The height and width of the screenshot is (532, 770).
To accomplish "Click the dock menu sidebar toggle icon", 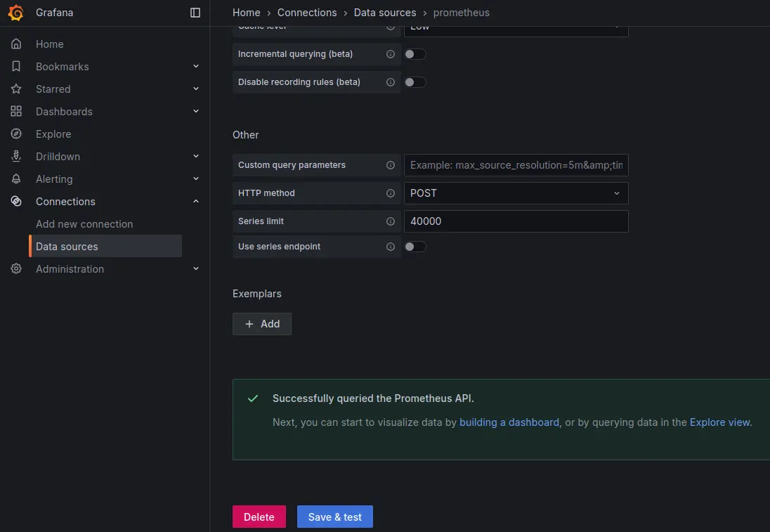I will [195, 13].
